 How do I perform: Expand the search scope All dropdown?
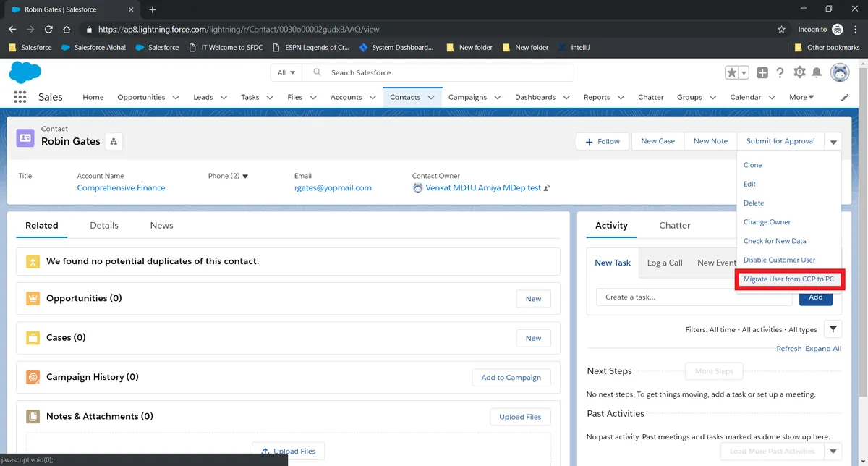coord(286,72)
